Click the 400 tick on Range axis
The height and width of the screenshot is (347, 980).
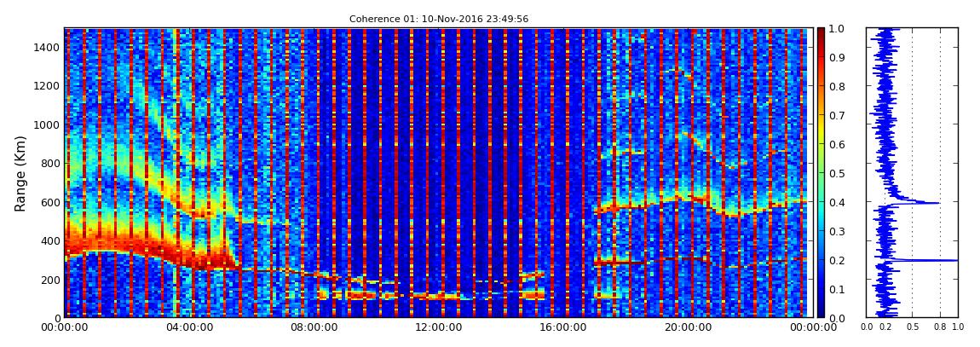[x=49, y=240]
